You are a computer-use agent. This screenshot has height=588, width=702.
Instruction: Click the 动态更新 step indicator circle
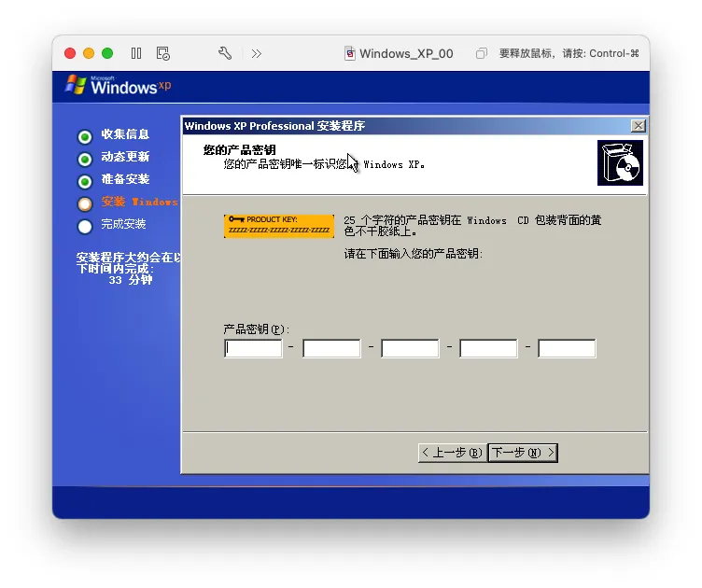pos(85,160)
